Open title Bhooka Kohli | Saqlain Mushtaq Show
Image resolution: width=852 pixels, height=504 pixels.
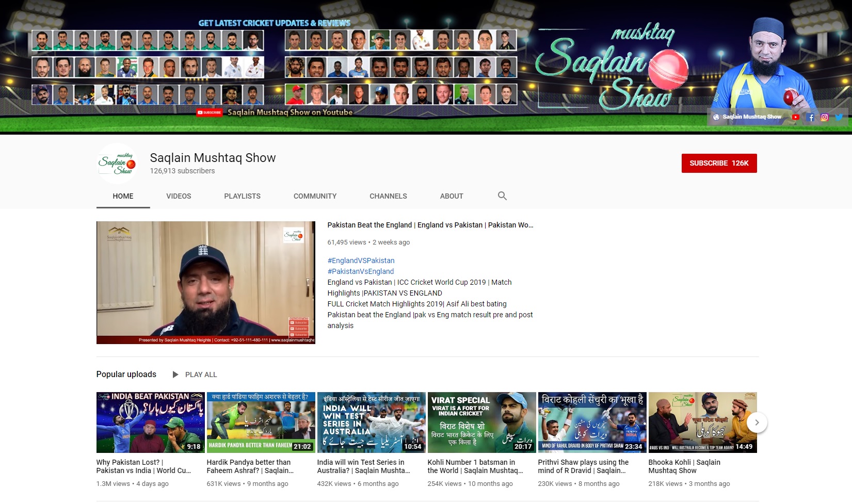pyautogui.click(x=684, y=466)
